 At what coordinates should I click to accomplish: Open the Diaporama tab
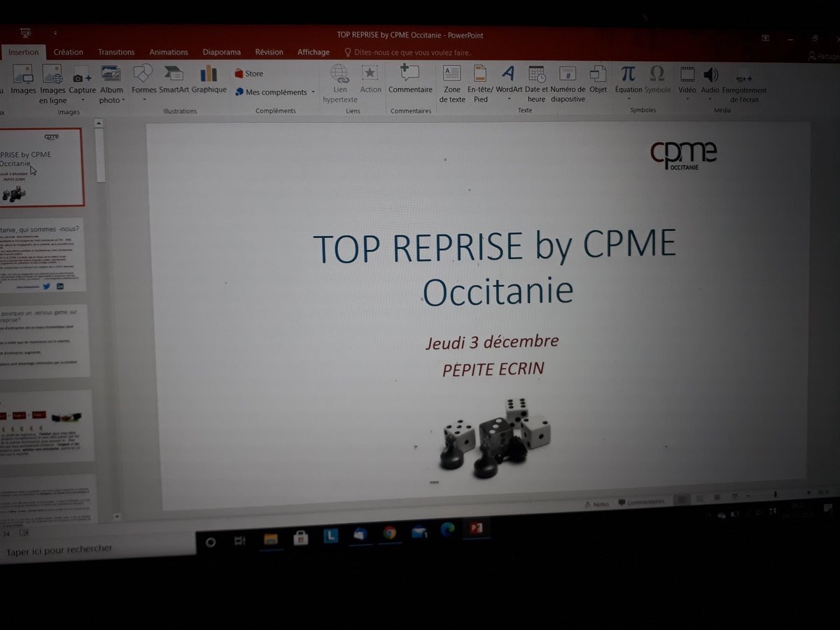222,52
